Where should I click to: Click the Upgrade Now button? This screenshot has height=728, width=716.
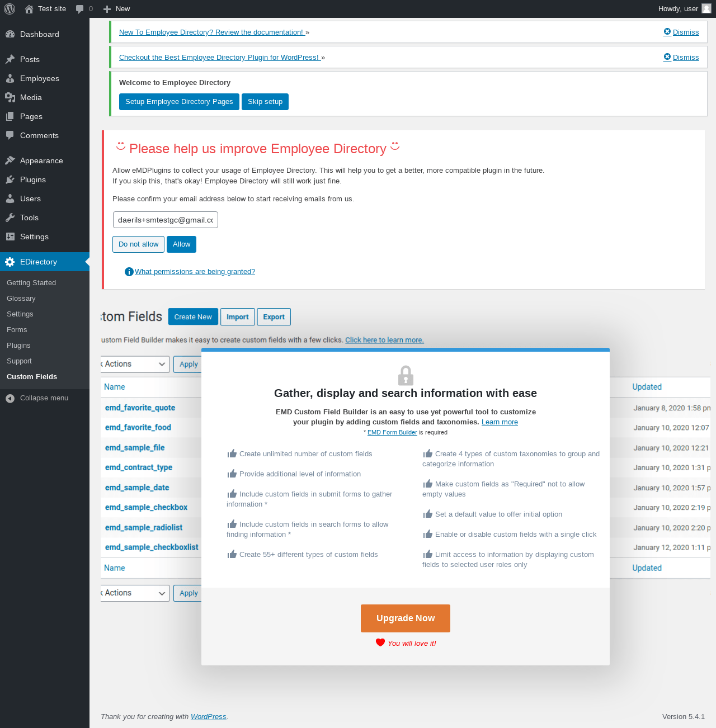point(406,618)
